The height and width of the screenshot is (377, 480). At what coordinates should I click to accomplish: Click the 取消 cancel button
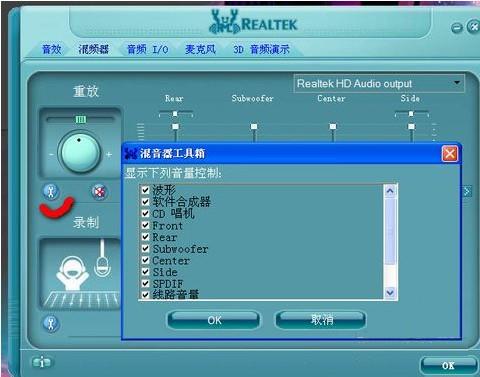(x=321, y=320)
